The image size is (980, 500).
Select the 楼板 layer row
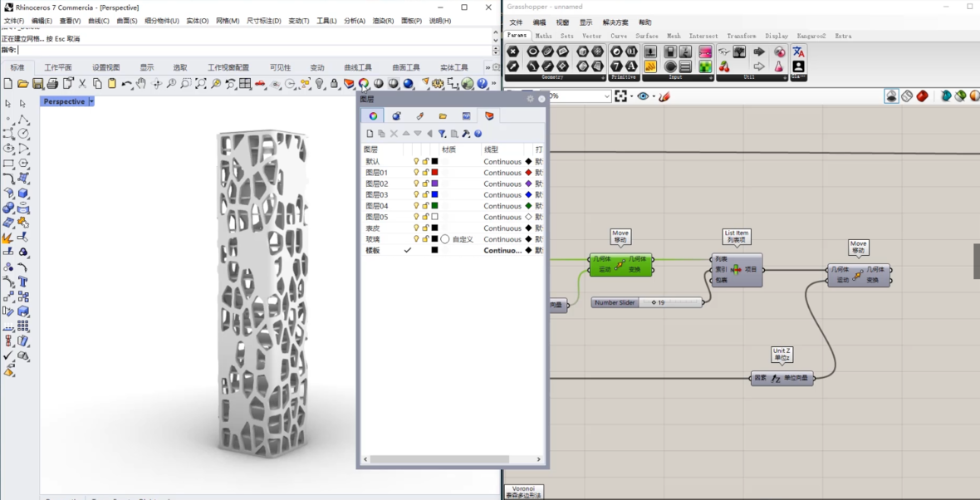[x=453, y=250]
